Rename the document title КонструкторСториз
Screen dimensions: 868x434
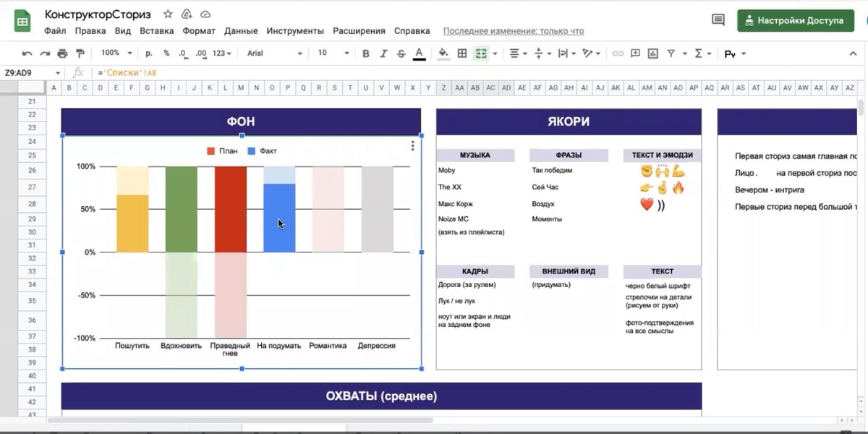(x=99, y=14)
